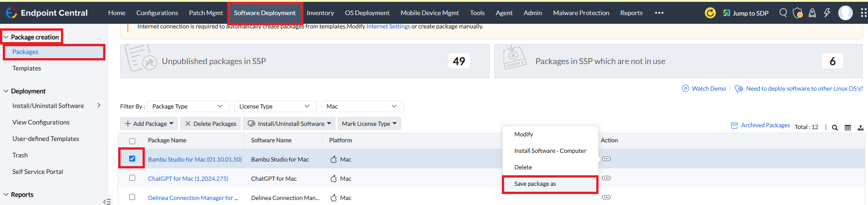Click the table search icon beside Total
The width and height of the screenshot is (868, 205).
coord(835,128)
